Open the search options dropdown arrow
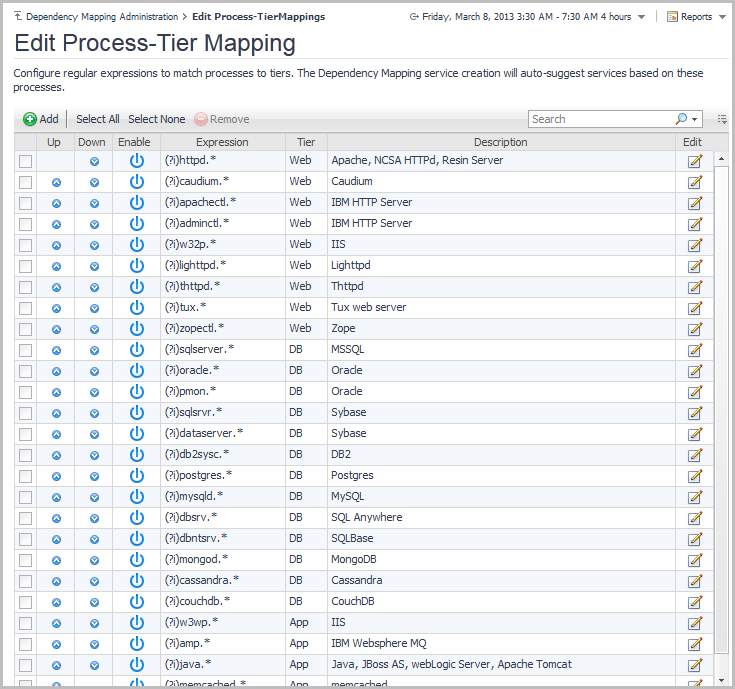The height and width of the screenshot is (689, 735). tap(695, 119)
